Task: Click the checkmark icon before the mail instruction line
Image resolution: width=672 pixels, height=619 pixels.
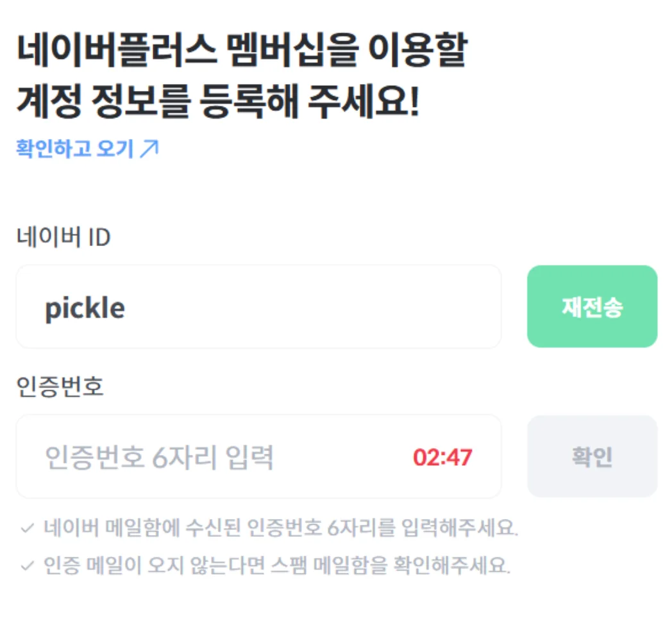Action: pos(26,528)
